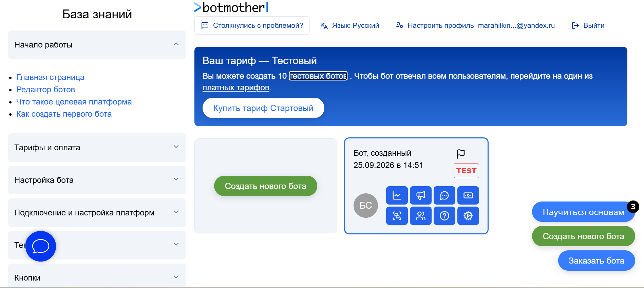Click Столкнулись с проблемой? button
Screen dimensions: 644x288
(x=252, y=25)
